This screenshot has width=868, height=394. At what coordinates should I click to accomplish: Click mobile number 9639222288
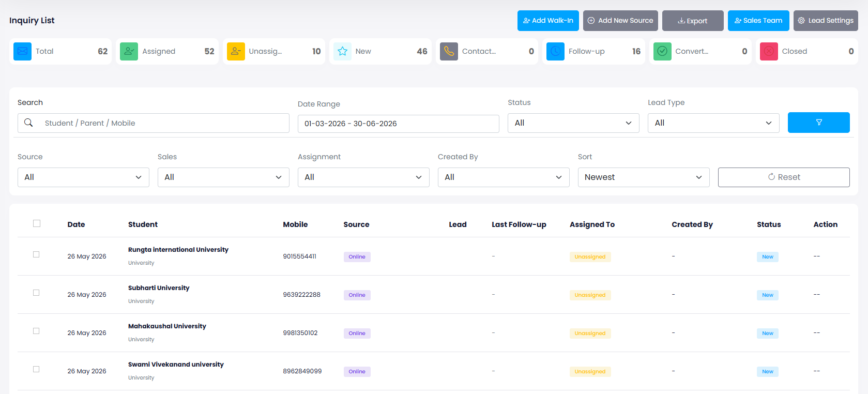click(301, 295)
